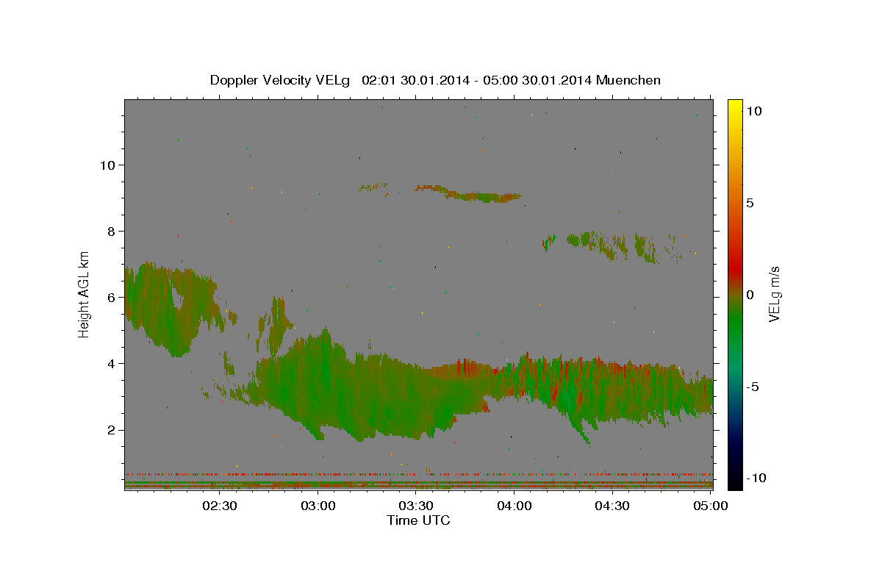Select the 05:00 time tick label

click(x=711, y=506)
